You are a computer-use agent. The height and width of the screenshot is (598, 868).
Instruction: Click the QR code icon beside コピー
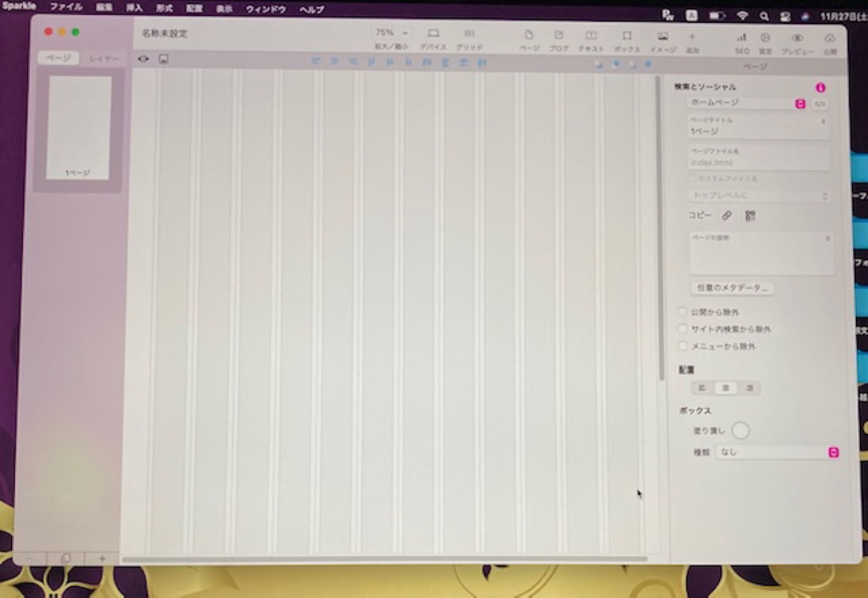click(750, 216)
